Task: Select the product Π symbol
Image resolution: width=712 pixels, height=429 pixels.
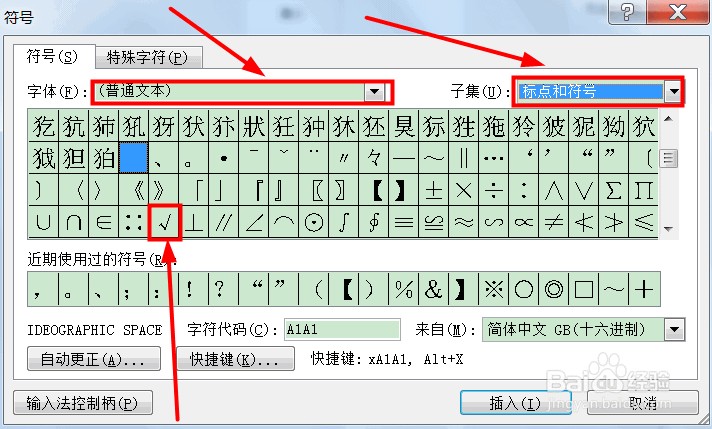Action: [x=643, y=190]
